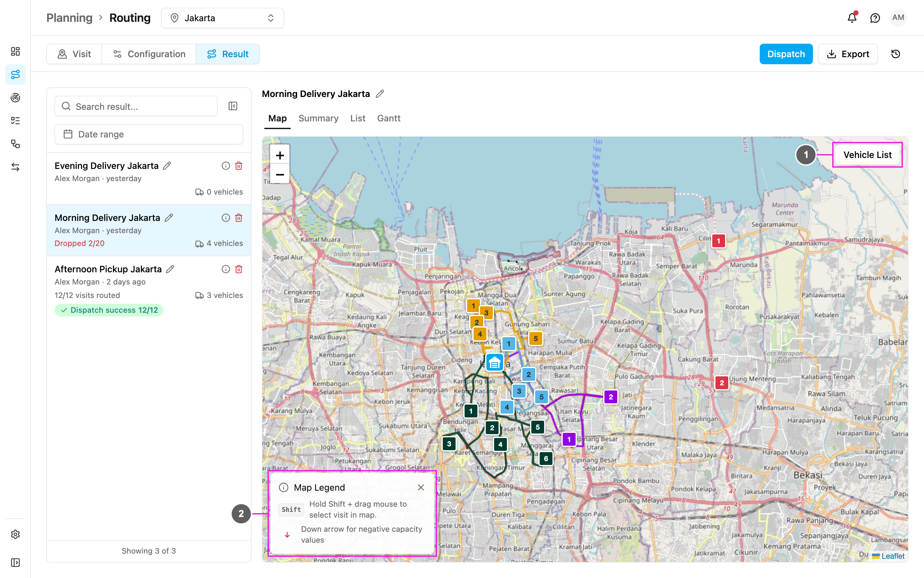This screenshot has width=924, height=578.
Task: Show info for Afternoon Pickup Jakarta
Action: (x=226, y=269)
